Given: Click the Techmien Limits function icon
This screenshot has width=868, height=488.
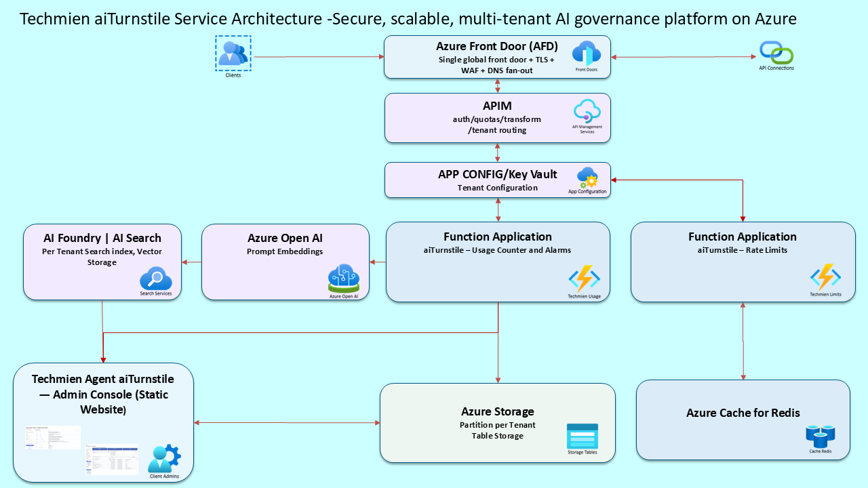Looking at the screenshot, I should 825,279.
